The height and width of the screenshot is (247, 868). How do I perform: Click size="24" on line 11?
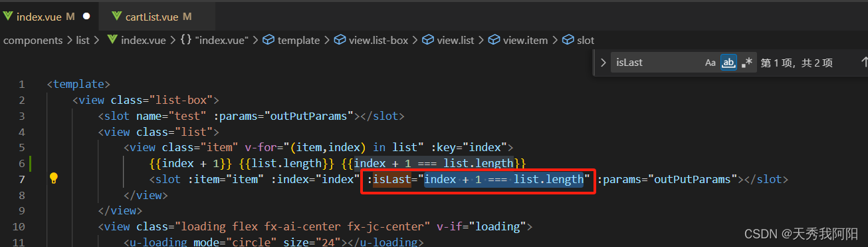pyautogui.click(x=316, y=242)
